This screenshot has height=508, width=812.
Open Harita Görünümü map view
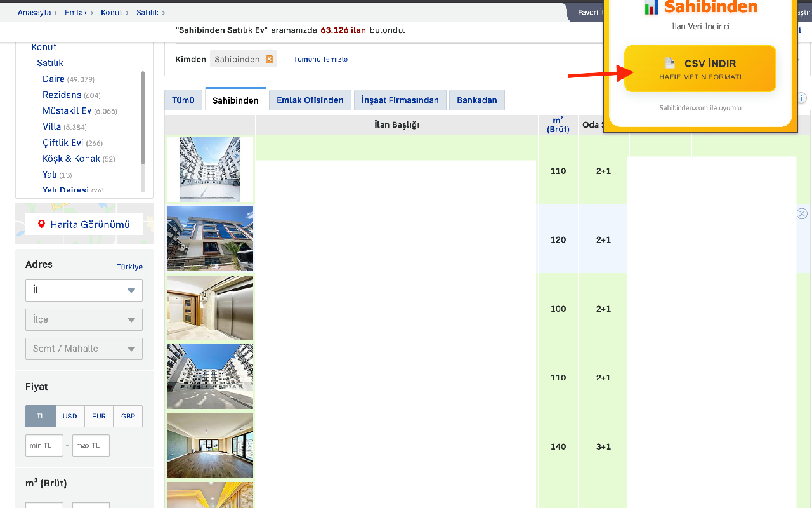click(84, 224)
